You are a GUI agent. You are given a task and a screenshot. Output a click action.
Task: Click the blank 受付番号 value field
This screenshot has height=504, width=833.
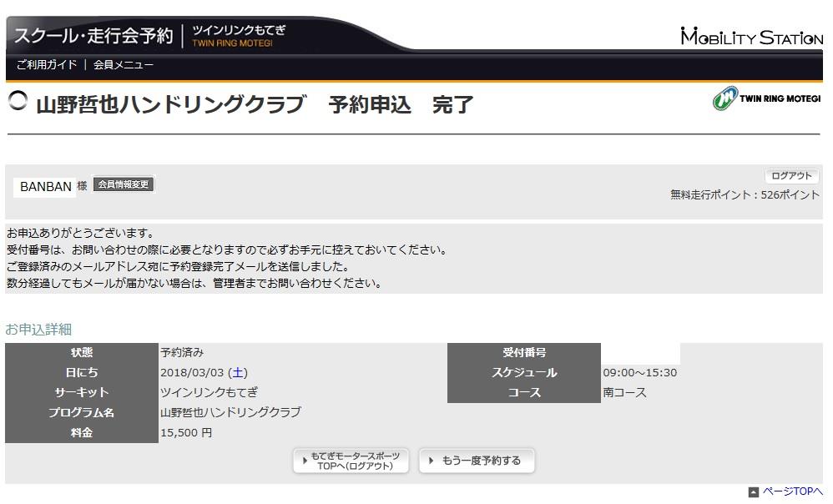coord(641,353)
